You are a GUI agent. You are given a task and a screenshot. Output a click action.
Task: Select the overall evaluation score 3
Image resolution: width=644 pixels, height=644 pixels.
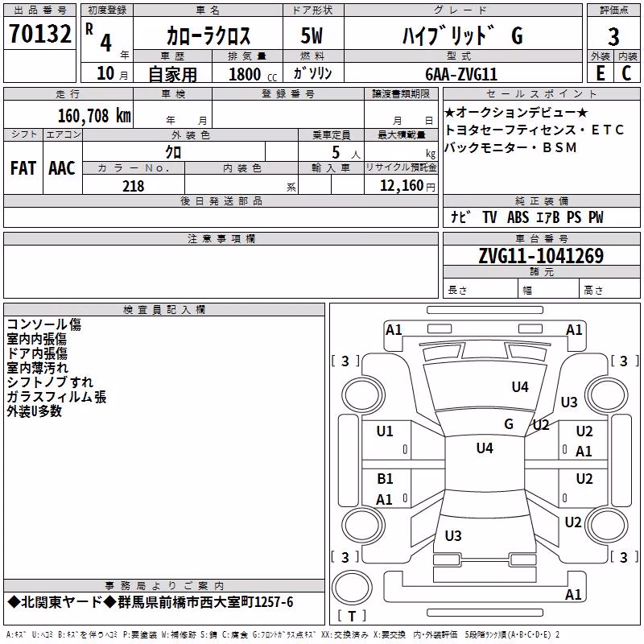(x=613, y=37)
